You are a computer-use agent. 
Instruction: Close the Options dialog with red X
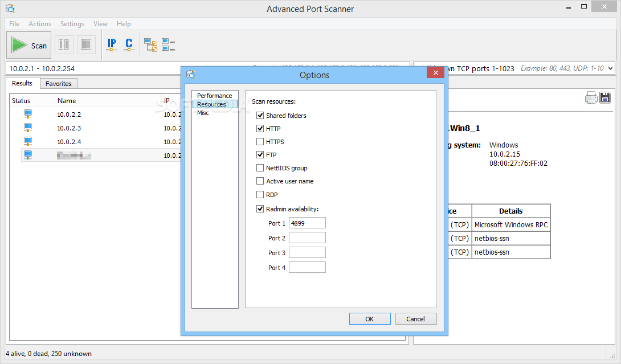click(436, 72)
